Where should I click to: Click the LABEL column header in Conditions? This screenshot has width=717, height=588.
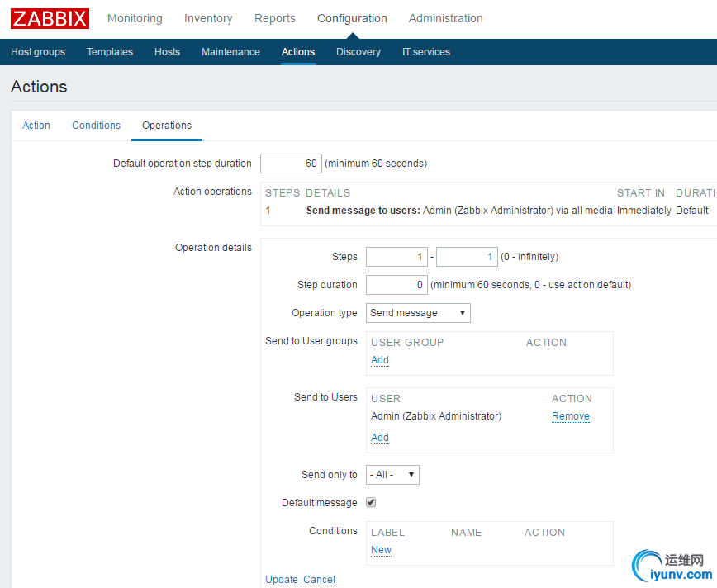coord(387,533)
